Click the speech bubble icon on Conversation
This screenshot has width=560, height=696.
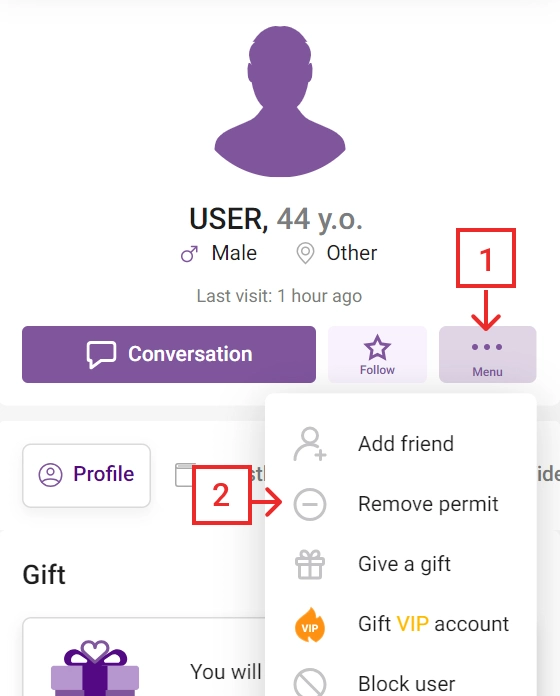[101, 354]
